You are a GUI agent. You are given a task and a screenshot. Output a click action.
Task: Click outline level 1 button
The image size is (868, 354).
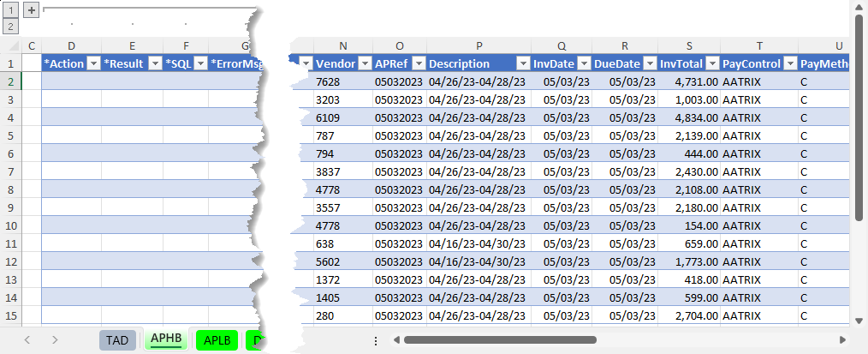11,9
